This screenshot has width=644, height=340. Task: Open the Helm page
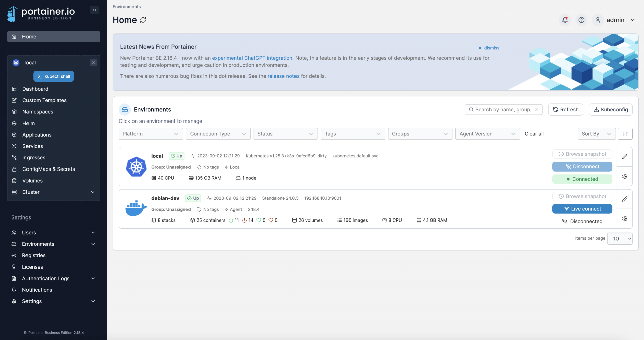[54, 123]
